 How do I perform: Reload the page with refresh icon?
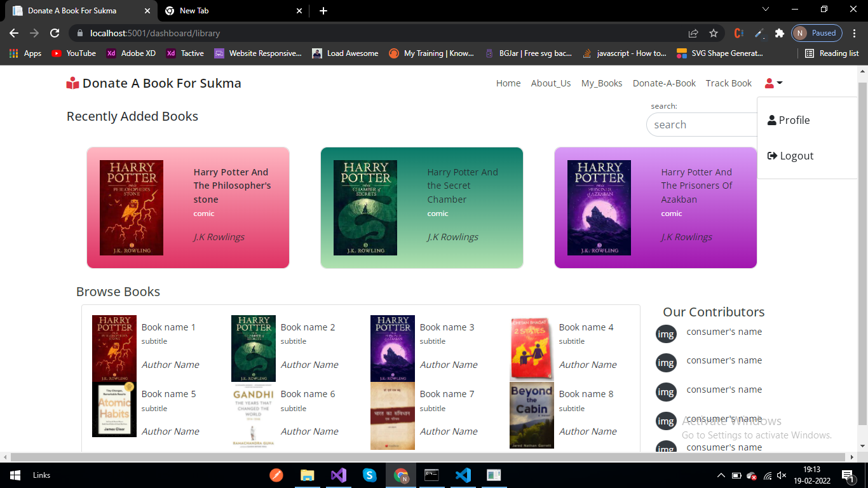pyautogui.click(x=55, y=33)
